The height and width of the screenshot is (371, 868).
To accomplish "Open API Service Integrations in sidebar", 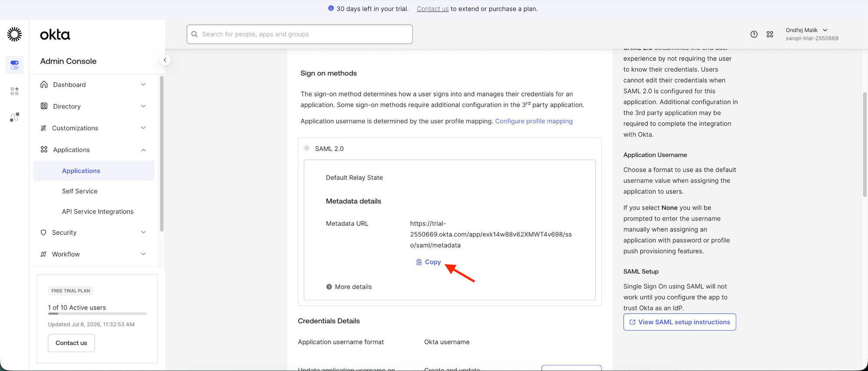I will (98, 212).
